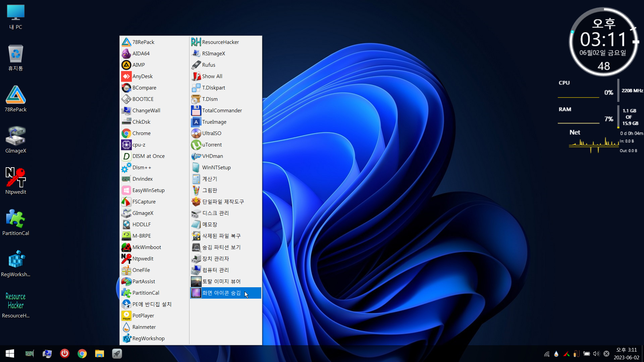Open 디스크 관리 entry
This screenshot has width=644, height=362.
coord(226,213)
